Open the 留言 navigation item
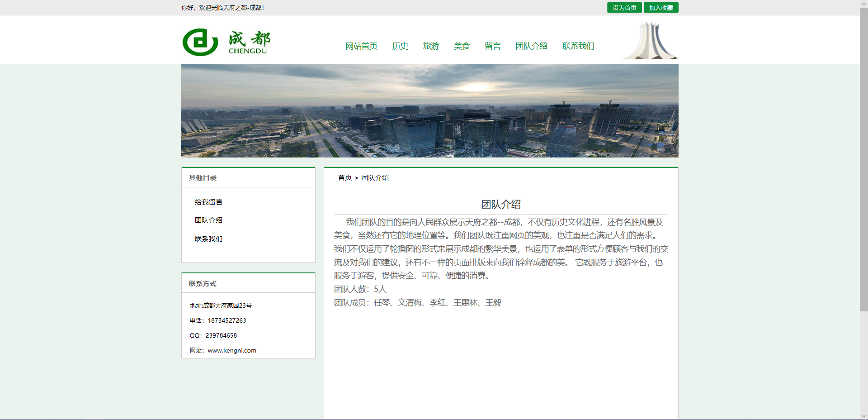The width and height of the screenshot is (868, 420). click(x=492, y=46)
